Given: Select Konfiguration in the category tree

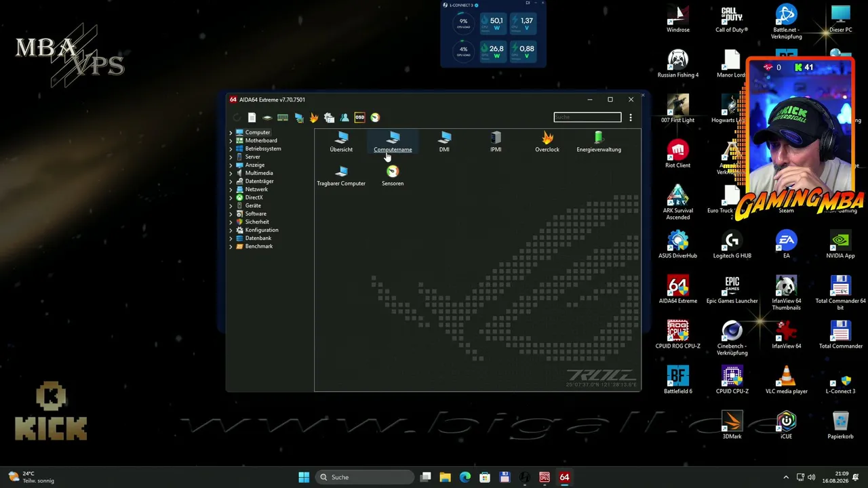Looking at the screenshot, I should 262,230.
